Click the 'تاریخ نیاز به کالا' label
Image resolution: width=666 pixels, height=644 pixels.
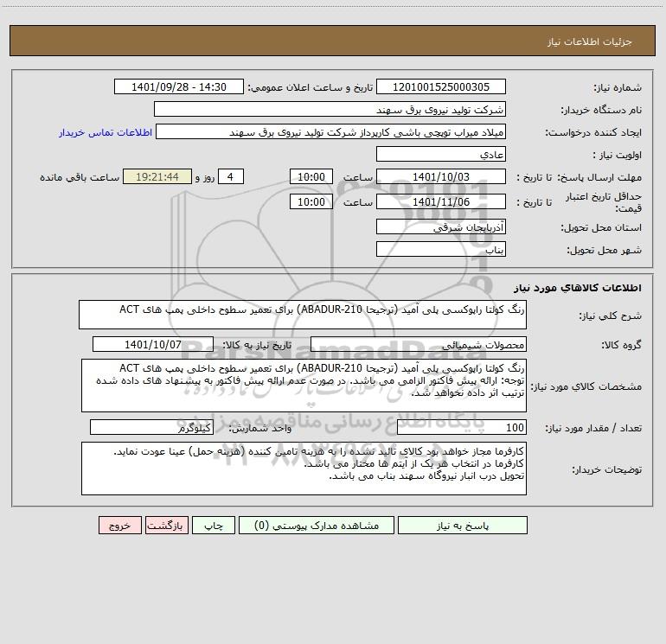(x=257, y=345)
